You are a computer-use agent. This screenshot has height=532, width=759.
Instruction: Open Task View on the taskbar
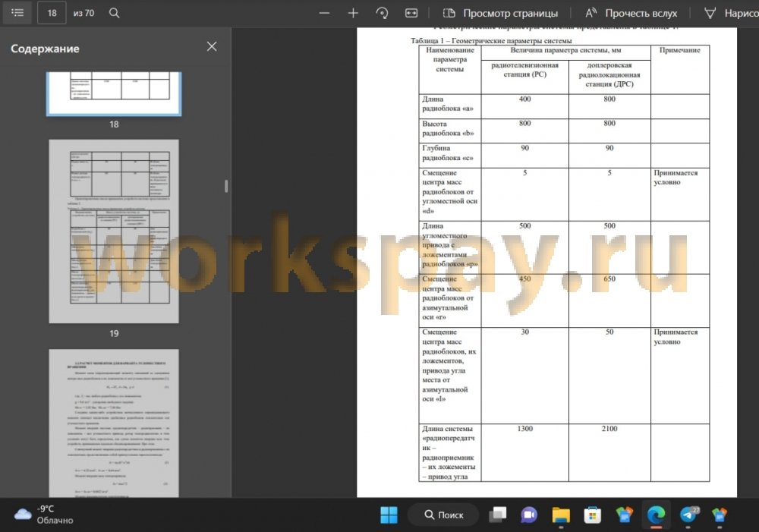498,515
